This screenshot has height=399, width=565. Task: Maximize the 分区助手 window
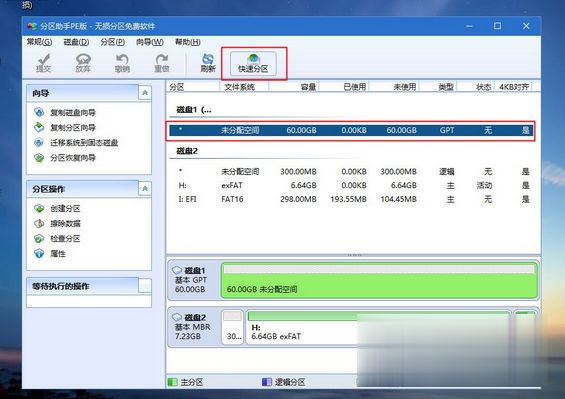[x=497, y=26]
